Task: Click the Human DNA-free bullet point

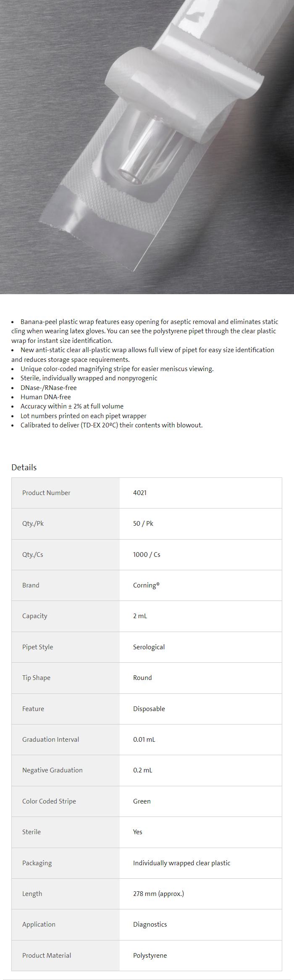Action: [x=45, y=397]
